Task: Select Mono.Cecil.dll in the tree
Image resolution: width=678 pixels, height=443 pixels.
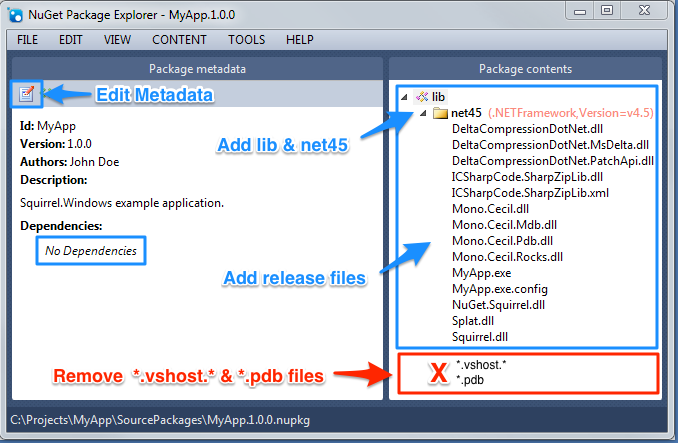Action: (x=490, y=209)
